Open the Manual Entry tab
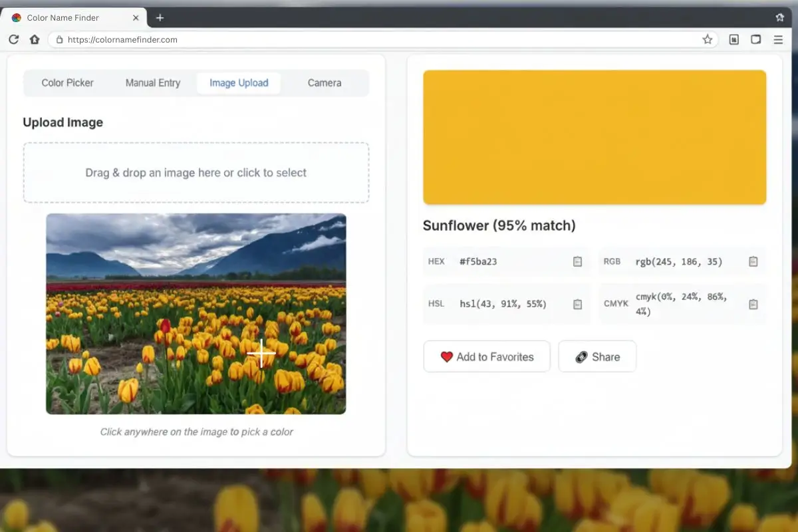The image size is (798, 532). point(153,83)
